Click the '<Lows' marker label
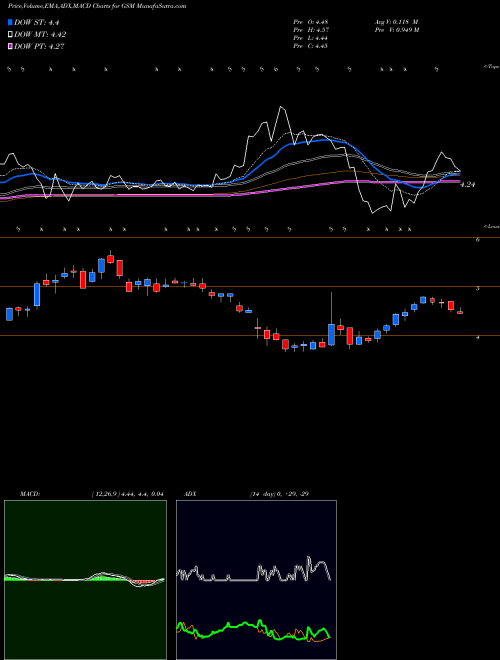 pyautogui.click(x=492, y=226)
